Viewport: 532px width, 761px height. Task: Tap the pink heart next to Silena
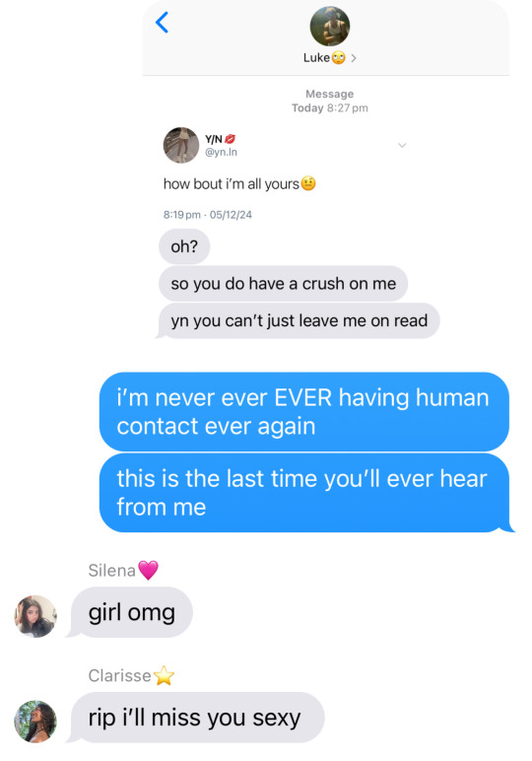[x=149, y=571]
